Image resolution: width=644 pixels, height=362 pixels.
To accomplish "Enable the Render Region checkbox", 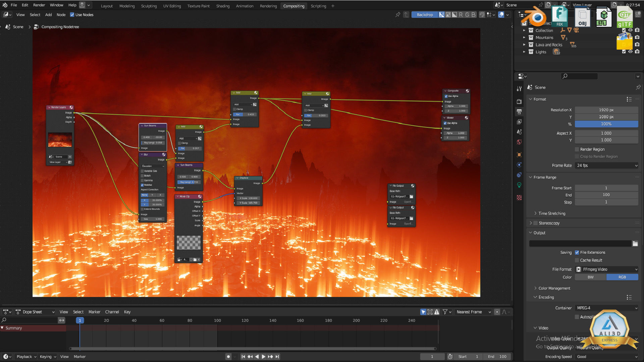I will (x=577, y=149).
